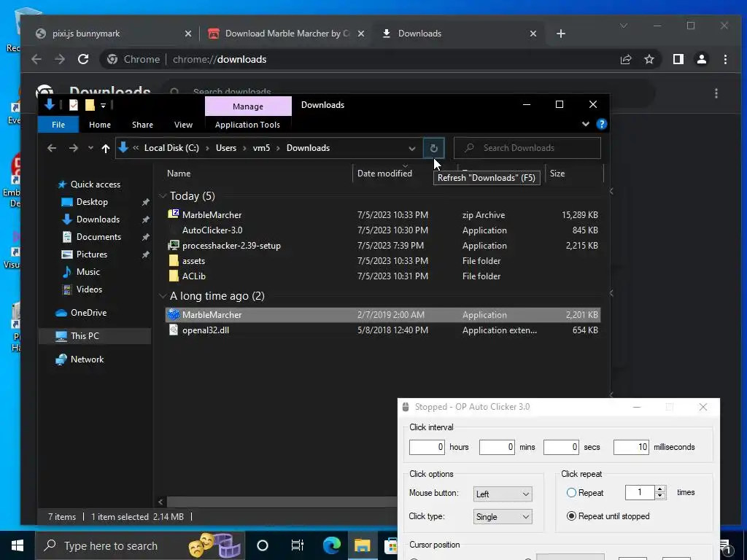747x560 pixels.
Task: Open Microsoft Edge from taskbar
Action: (332, 545)
